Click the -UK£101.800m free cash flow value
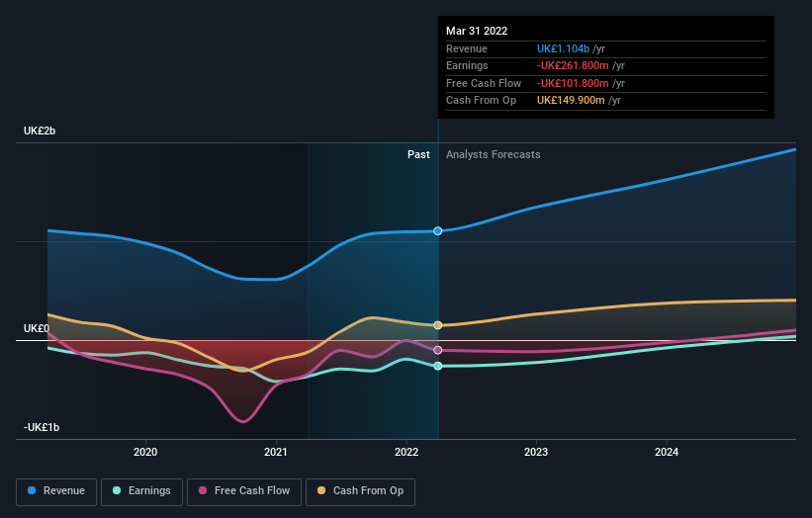 573,83
